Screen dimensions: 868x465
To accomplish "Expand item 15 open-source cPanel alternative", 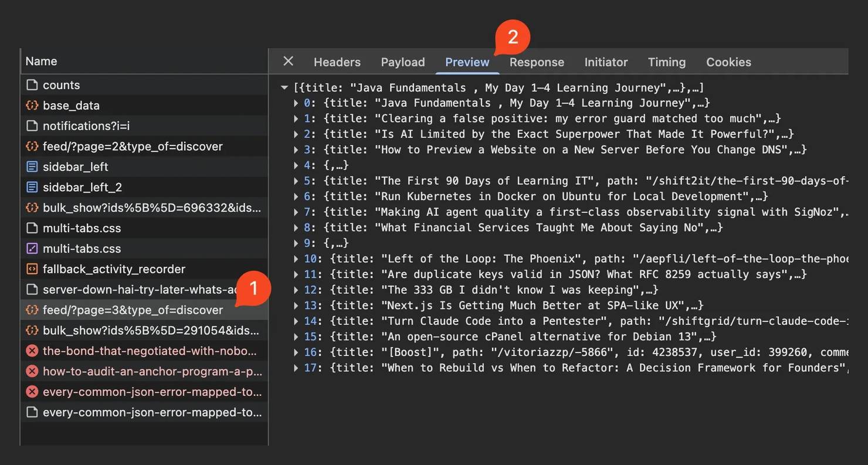I will pos(296,337).
